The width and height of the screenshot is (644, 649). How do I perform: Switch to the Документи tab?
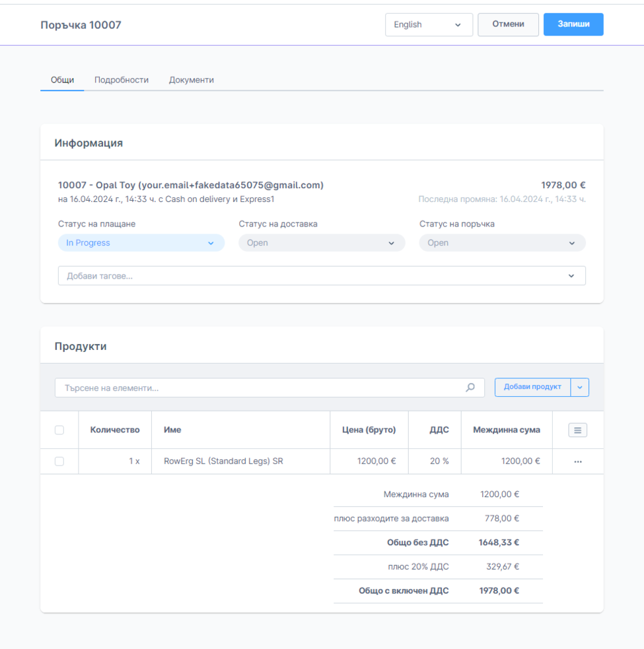coord(191,80)
